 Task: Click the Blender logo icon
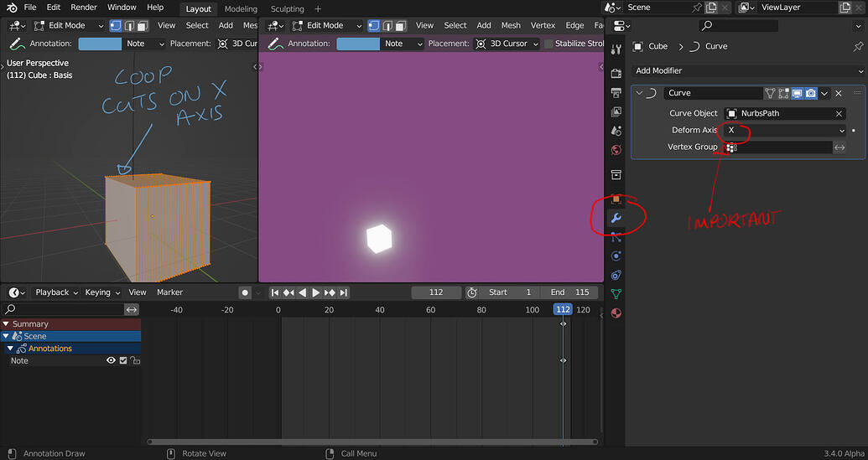(x=12, y=8)
